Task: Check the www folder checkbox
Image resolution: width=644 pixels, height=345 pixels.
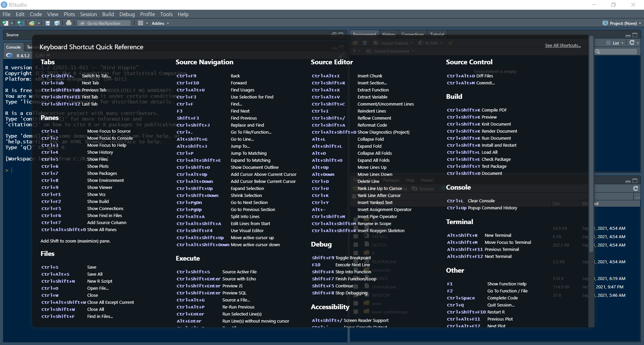Action: coord(356,303)
